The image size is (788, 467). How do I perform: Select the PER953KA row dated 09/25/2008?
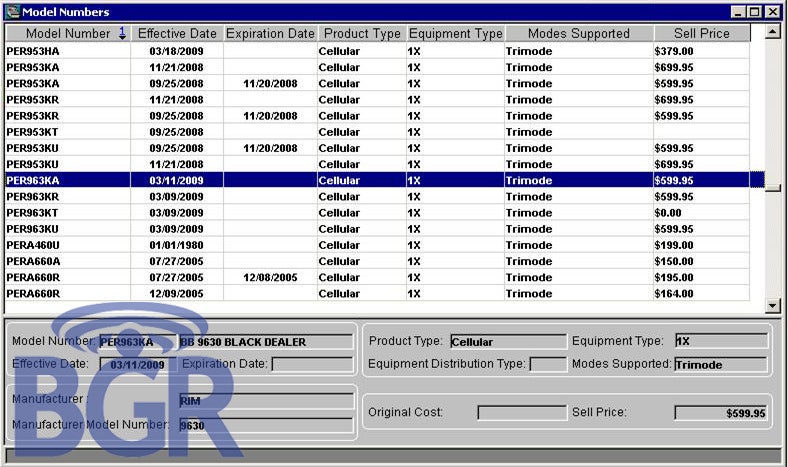click(x=377, y=83)
